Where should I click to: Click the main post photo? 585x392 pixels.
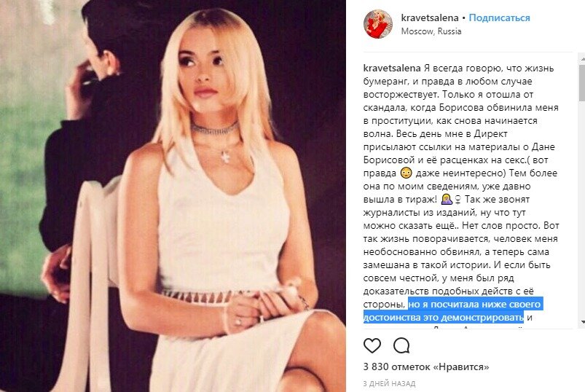(x=173, y=196)
